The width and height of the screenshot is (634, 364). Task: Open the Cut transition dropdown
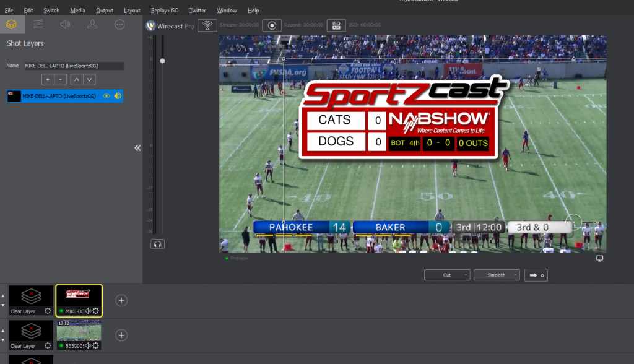[446, 275]
